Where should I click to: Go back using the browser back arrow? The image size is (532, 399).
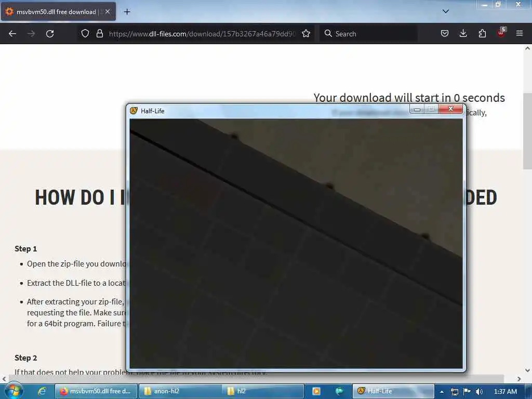[12, 34]
